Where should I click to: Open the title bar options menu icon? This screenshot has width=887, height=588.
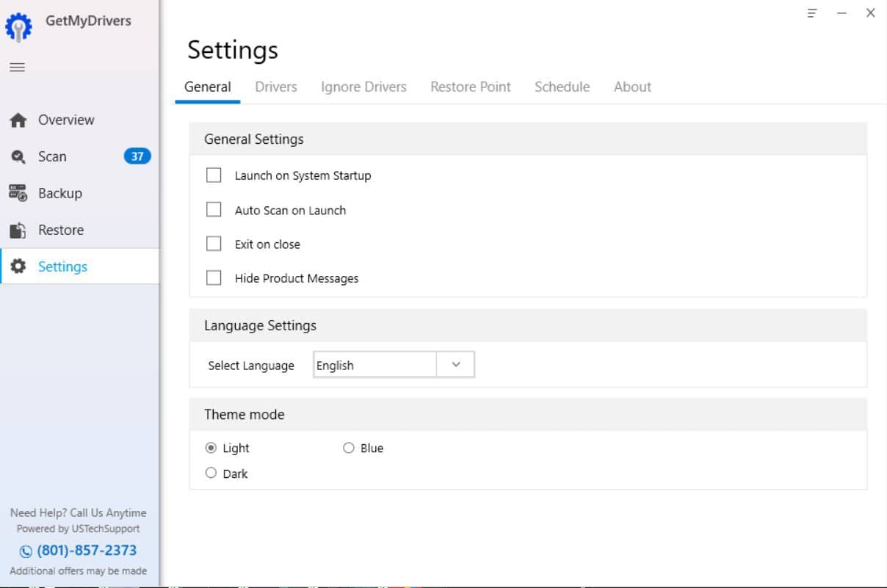[812, 13]
